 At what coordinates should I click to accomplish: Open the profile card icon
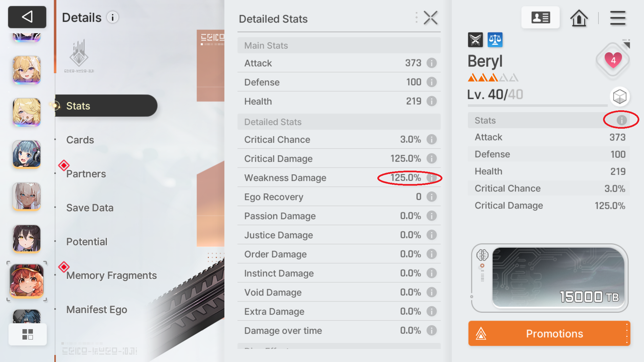point(540,17)
